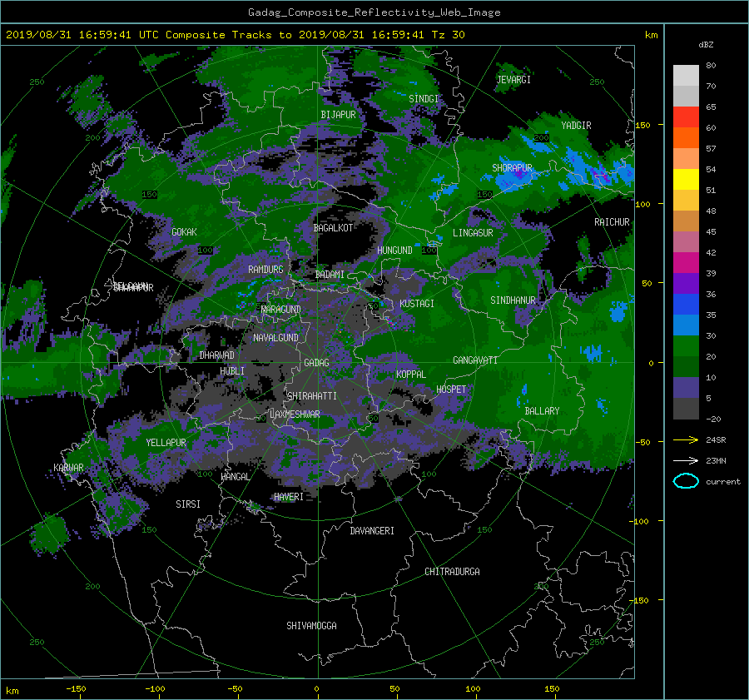Click the YELLAPUR city label
Screen dimensions: 749x700
coord(166,443)
